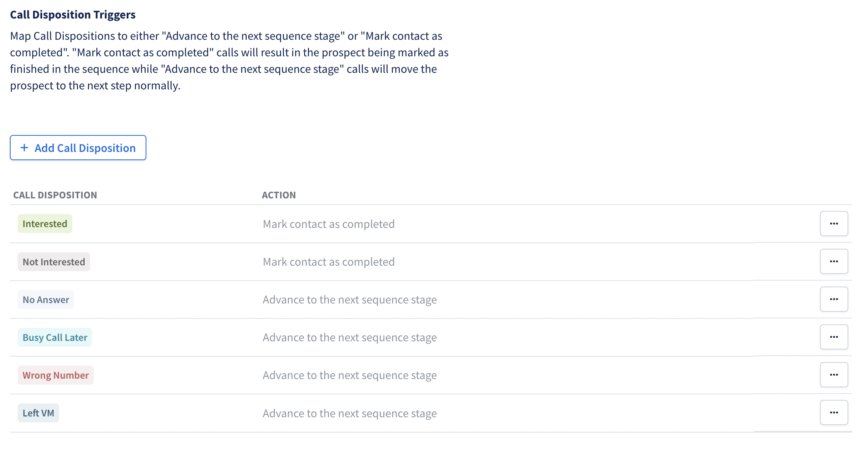Click the ACTION column header

click(279, 195)
